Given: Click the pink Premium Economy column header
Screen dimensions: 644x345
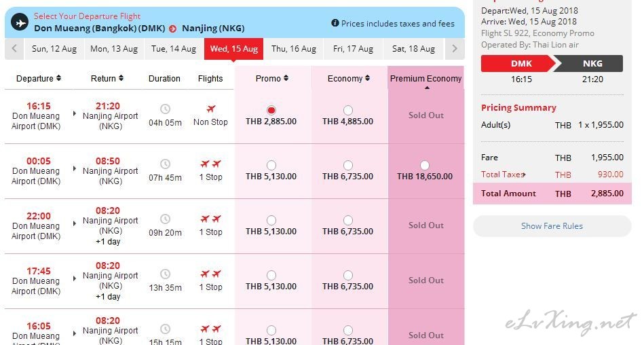Looking at the screenshot, I should [x=425, y=79].
